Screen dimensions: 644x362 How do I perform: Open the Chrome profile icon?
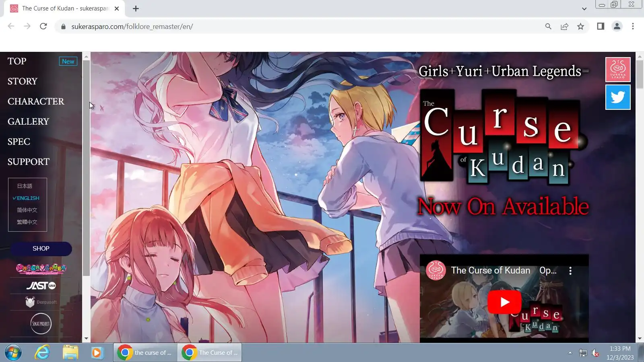[x=617, y=26]
